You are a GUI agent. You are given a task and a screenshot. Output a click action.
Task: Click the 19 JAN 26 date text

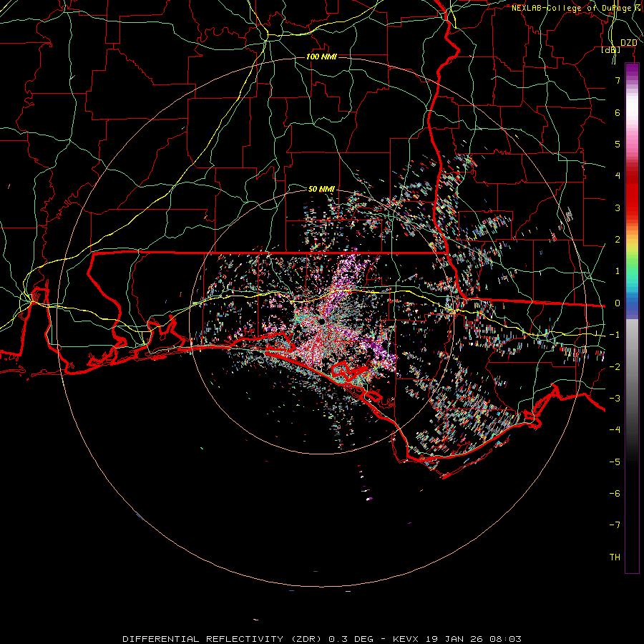tap(455, 639)
